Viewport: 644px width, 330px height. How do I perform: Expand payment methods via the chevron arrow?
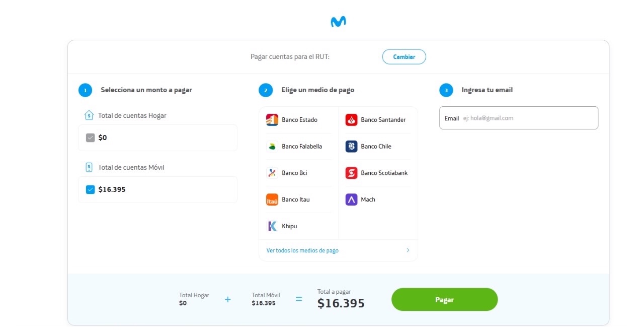pyautogui.click(x=408, y=250)
